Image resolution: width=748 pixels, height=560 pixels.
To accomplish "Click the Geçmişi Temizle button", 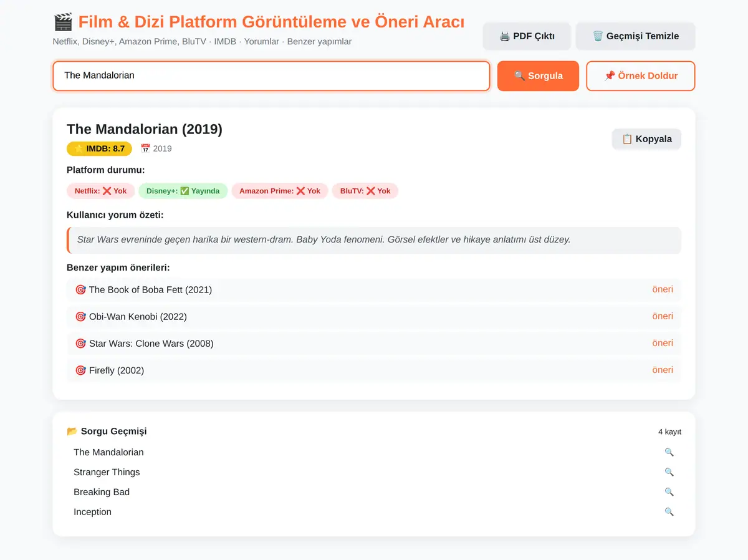I will 635,36.
